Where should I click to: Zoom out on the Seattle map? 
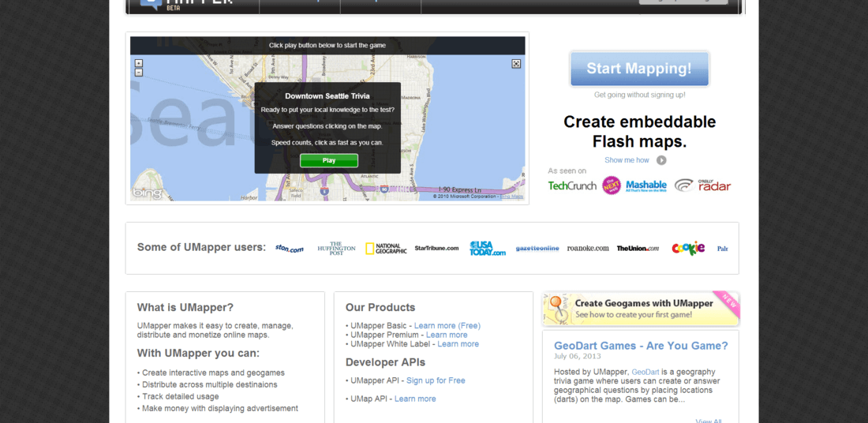[x=139, y=73]
